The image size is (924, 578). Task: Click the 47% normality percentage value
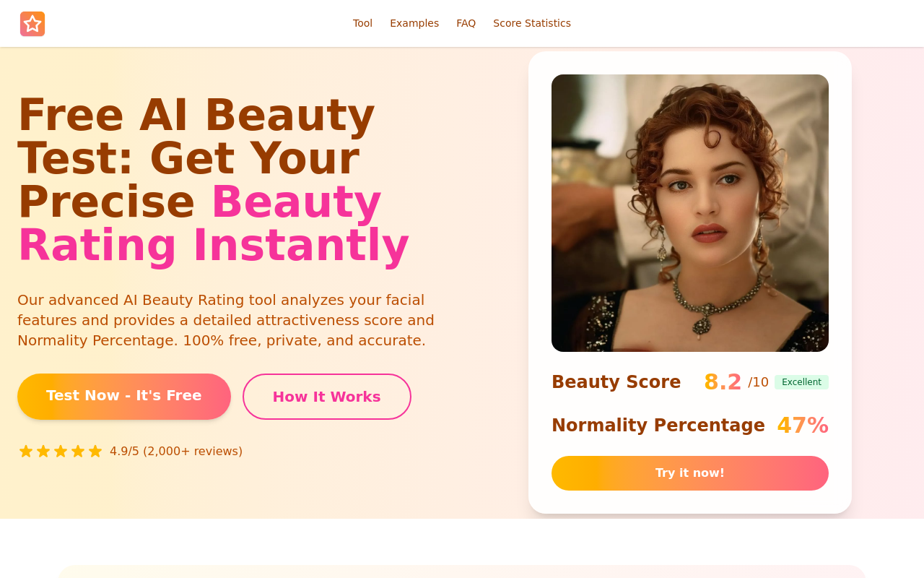802,426
